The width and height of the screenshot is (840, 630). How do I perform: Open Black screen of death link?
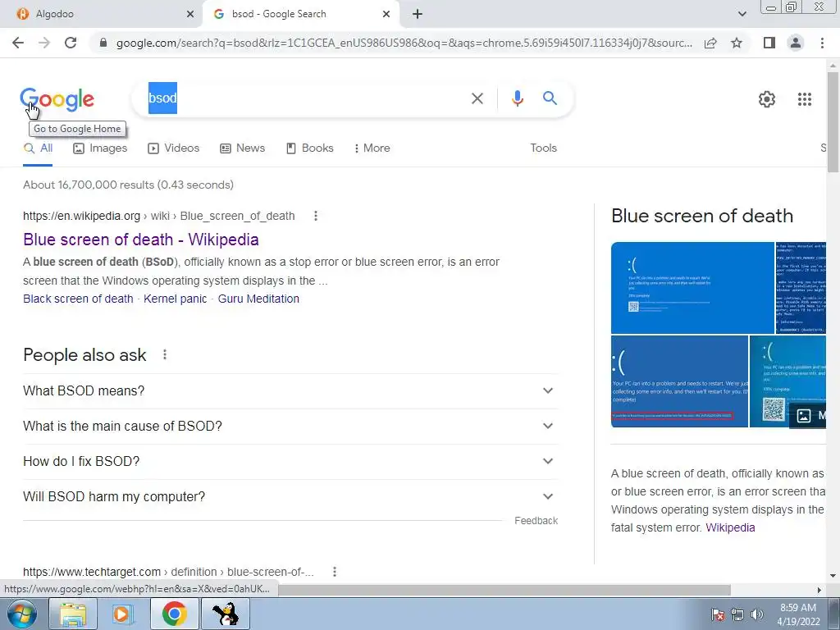(78, 299)
